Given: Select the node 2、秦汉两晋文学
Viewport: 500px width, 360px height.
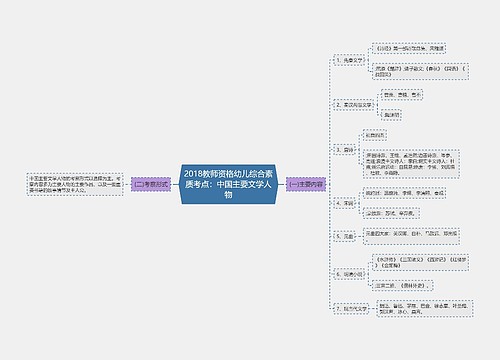Looking at the screenshot, I should 353,105.
